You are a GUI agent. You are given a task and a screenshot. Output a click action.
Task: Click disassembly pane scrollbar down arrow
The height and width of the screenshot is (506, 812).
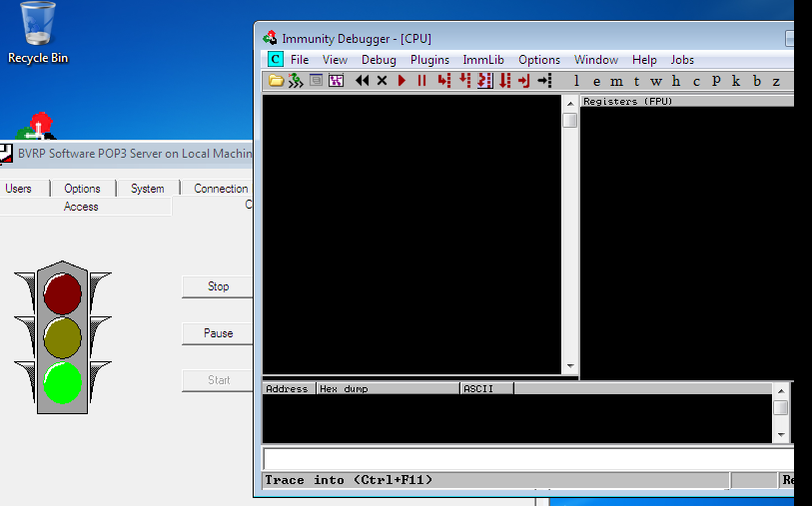570,366
